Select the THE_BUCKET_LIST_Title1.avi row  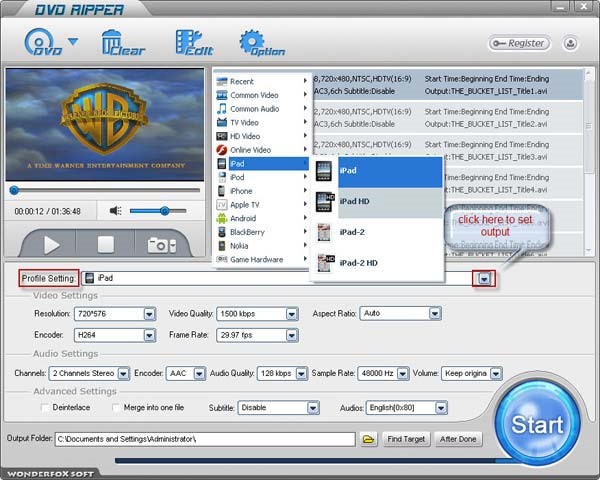448,85
